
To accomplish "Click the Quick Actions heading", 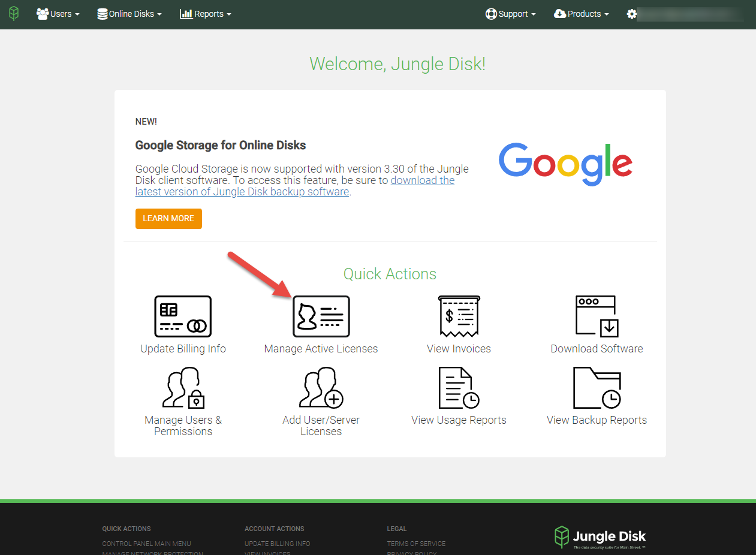I will 390,274.
